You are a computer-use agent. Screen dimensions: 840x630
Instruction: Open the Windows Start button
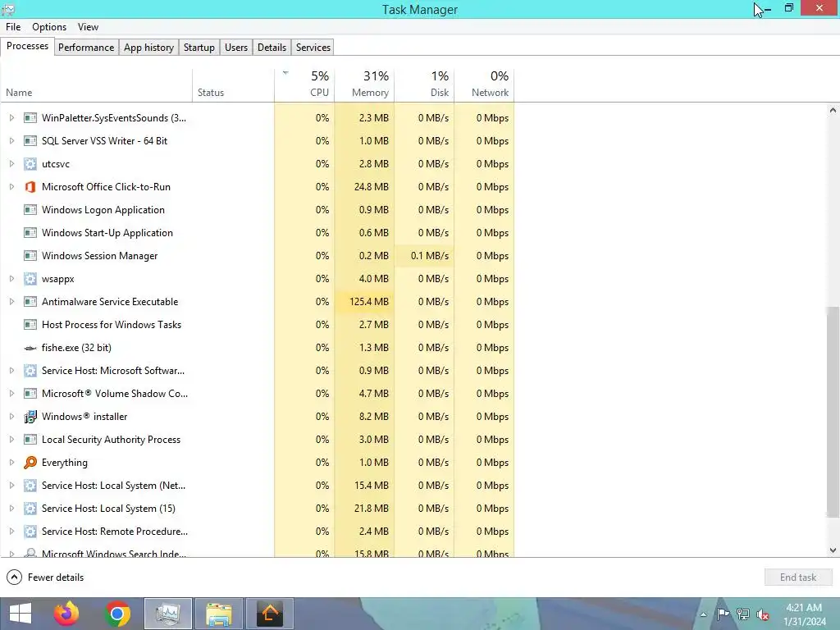click(x=21, y=614)
